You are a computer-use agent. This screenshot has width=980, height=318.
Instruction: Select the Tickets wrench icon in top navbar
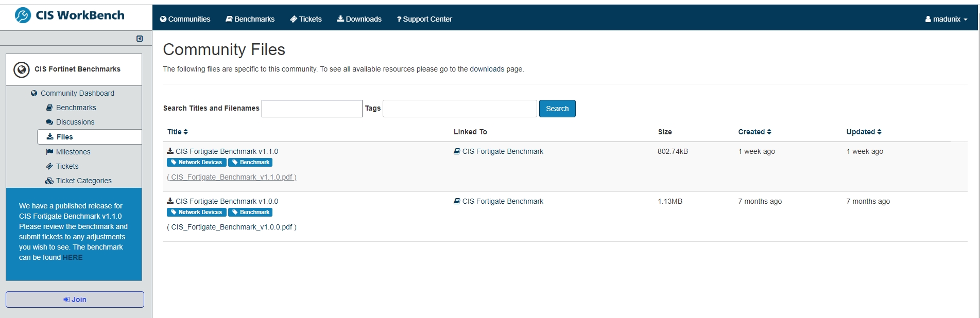click(294, 19)
